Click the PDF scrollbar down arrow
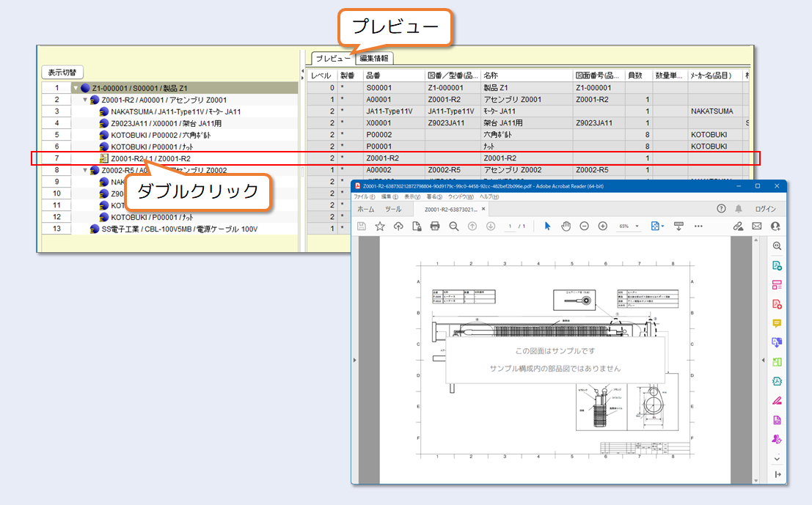This screenshot has height=505, width=812. pyautogui.click(x=756, y=480)
